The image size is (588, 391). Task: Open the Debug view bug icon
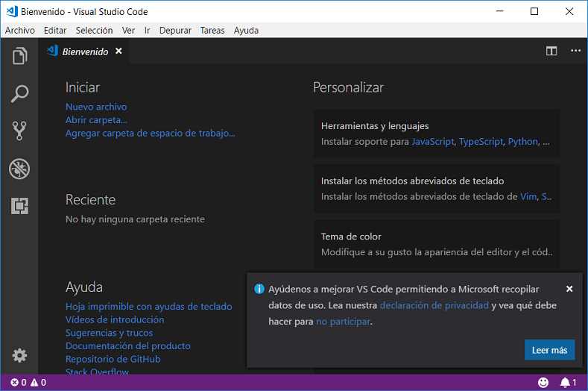coord(19,169)
